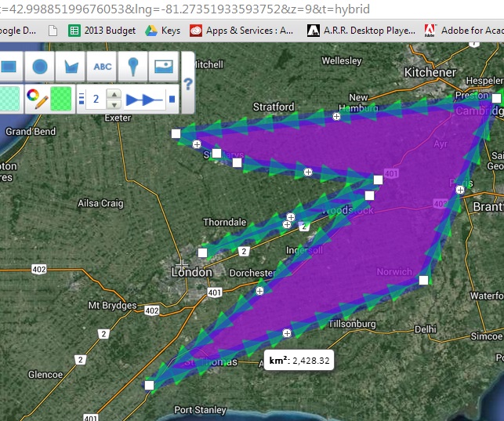Open the color wheel pencil picker
The image size is (504, 421).
(x=36, y=99)
